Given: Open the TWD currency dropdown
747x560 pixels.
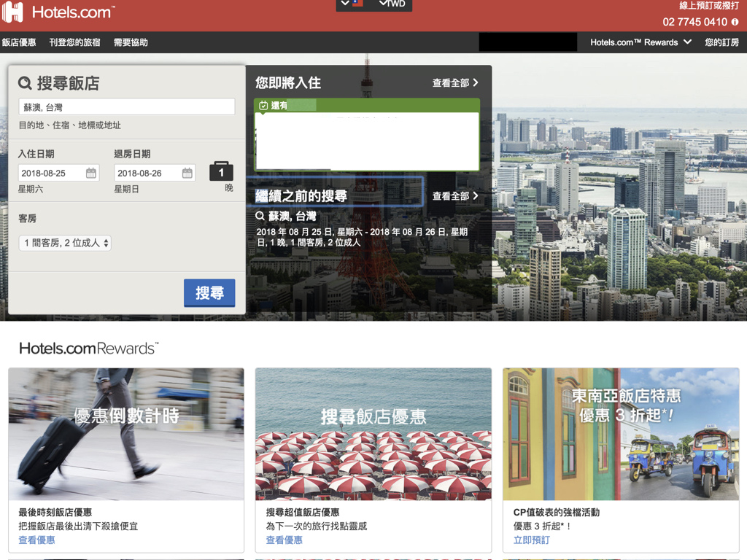Looking at the screenshot, I should tap(392, 4).
